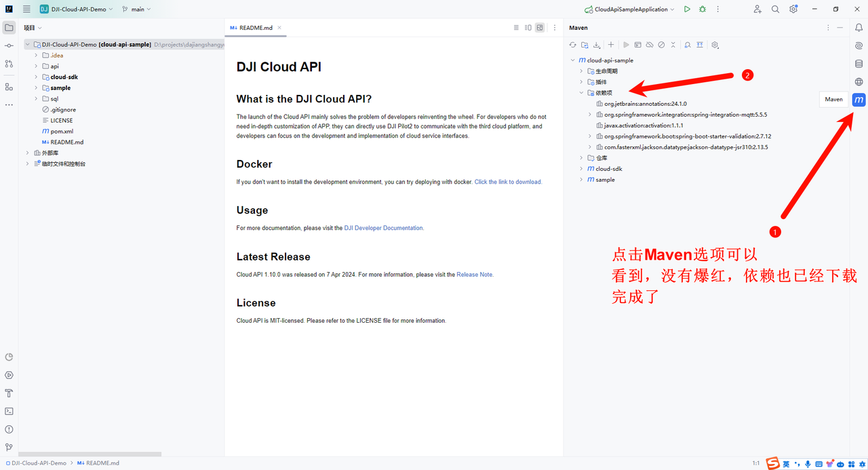Viewport: 868px width, 470px height.
Task: Collapse 依赖项 in Maven panel
Action: pyautogui.click(x=581, y=93)
